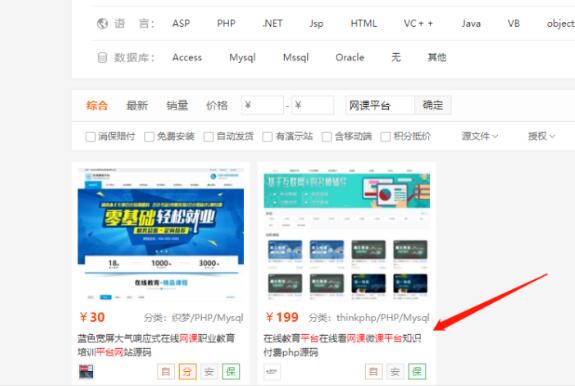
Task: Click the 安 badge on the ¥199 product
Action: [395, 372]
